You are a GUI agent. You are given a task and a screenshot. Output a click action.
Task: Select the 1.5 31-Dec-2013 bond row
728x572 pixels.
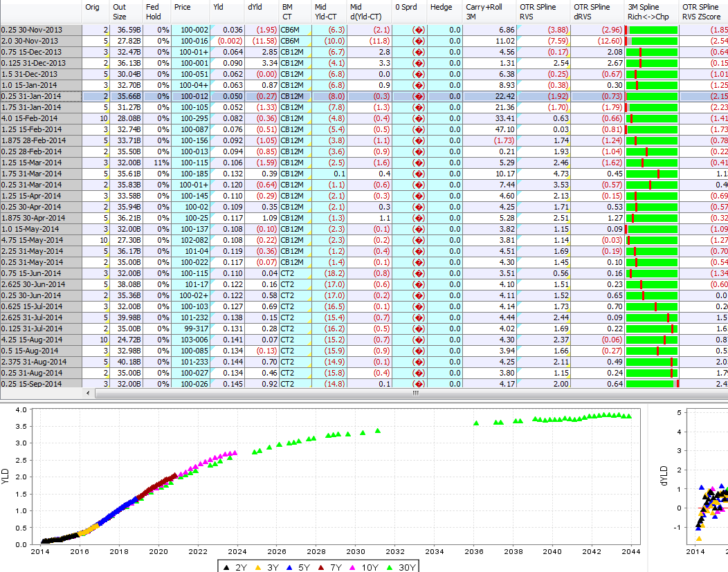click(x=42, y=74)
